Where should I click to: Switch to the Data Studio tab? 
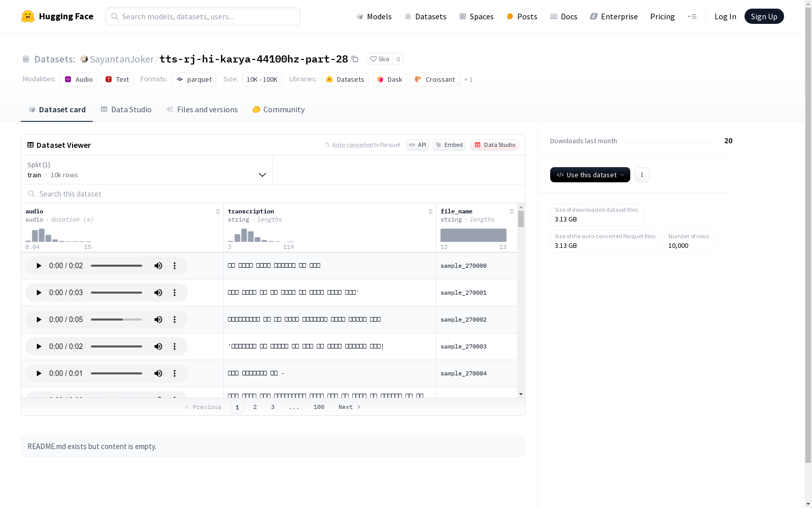coord(126,110)
